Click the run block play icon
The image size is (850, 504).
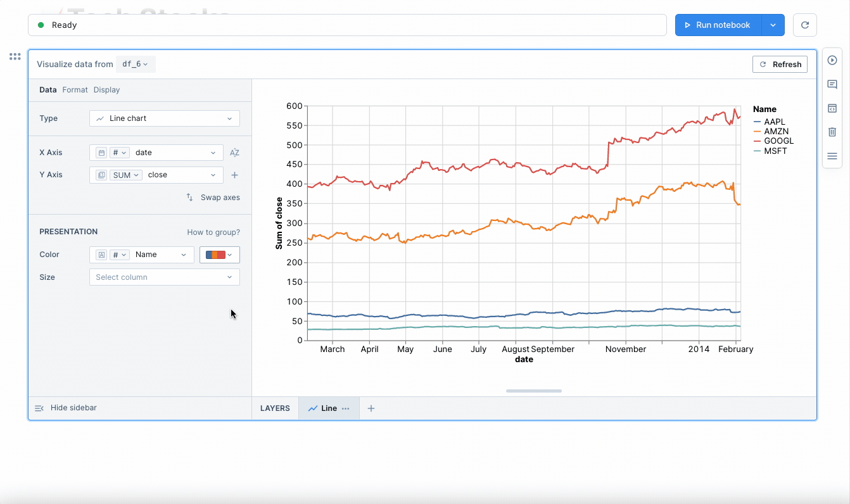pos(832,60)
